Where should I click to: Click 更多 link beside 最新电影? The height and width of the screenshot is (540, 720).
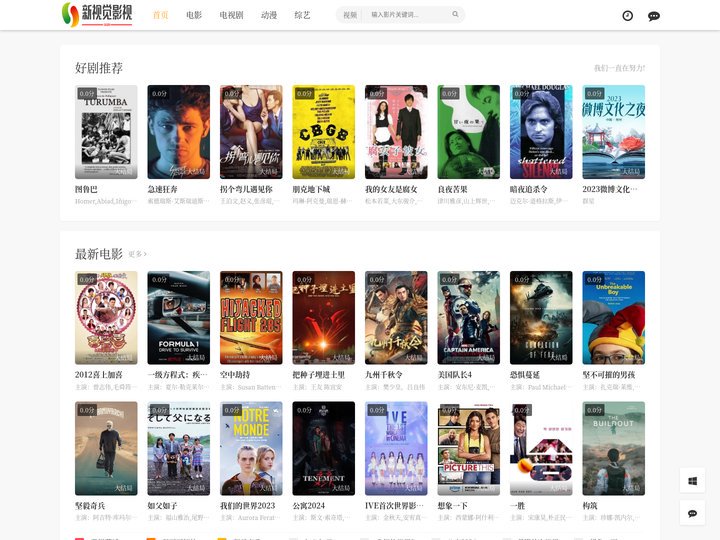coord(137,254)
